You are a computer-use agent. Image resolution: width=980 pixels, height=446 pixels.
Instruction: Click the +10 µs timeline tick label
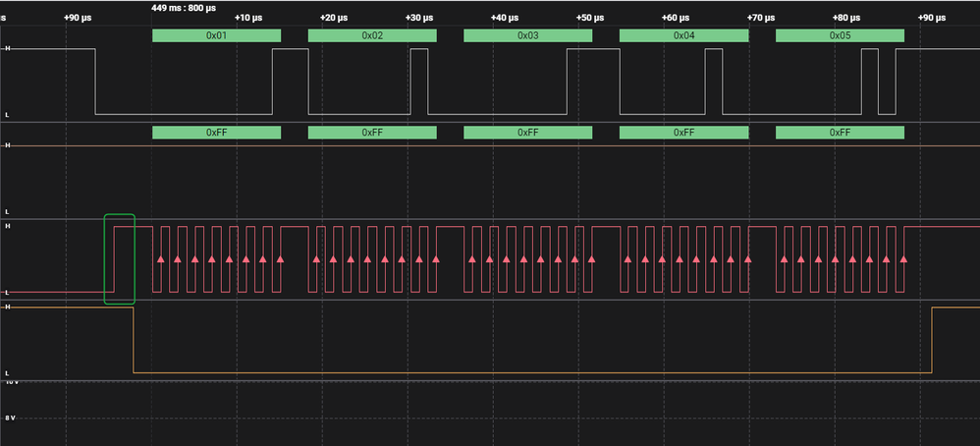[248, 19]
